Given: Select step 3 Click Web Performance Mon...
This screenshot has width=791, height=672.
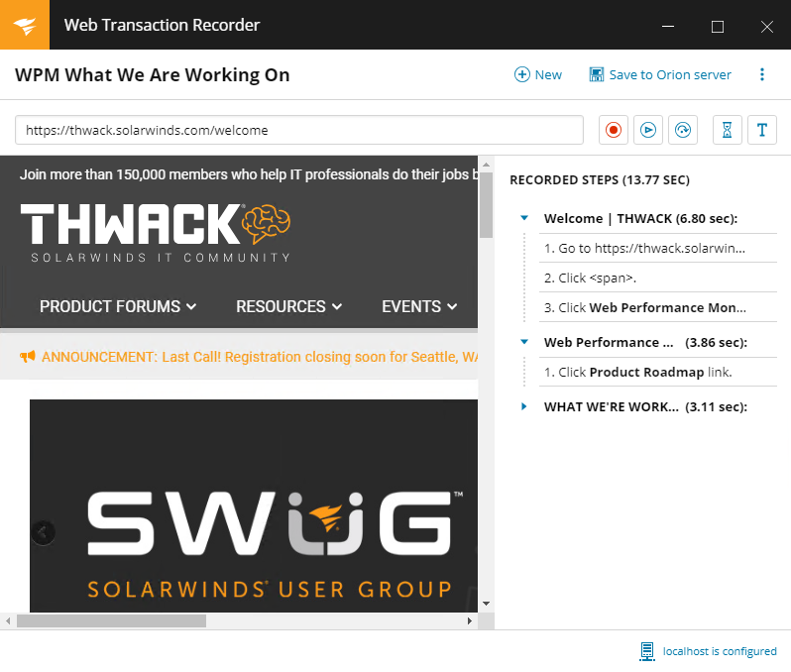Looking at the screenshot, I should point(658,307).
